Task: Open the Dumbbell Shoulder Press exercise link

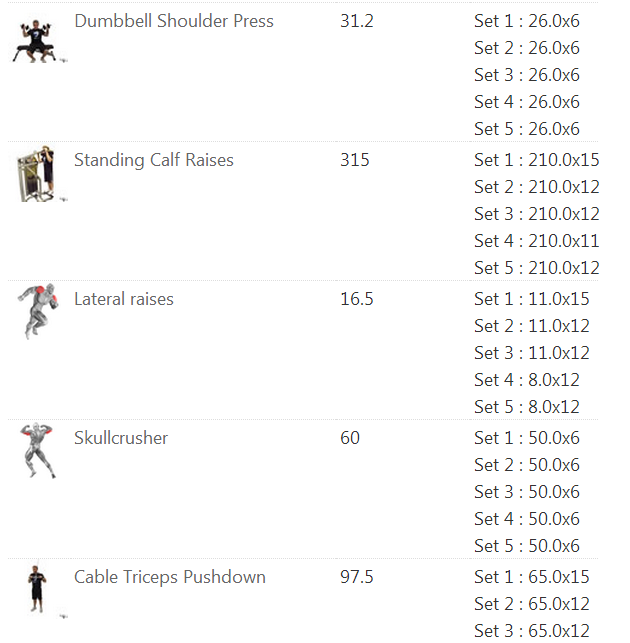Action: click(x=174, y=21)
